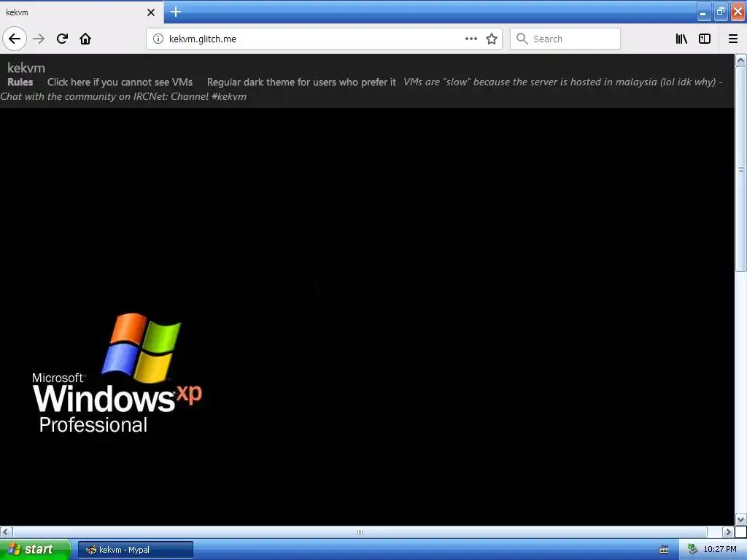Open the hamburger application menu
Screen dimensions: 747x560
pos(733,39)
